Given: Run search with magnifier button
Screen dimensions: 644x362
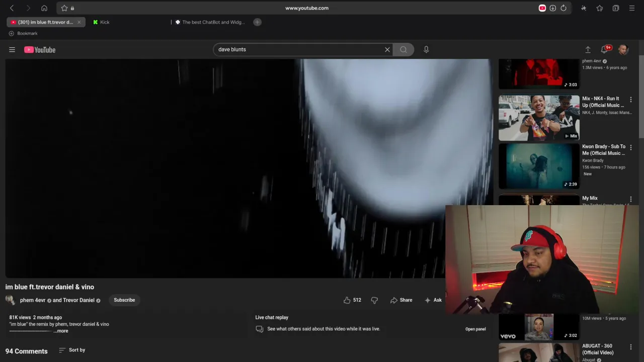Looking at the screenshot, I should 404,50.
